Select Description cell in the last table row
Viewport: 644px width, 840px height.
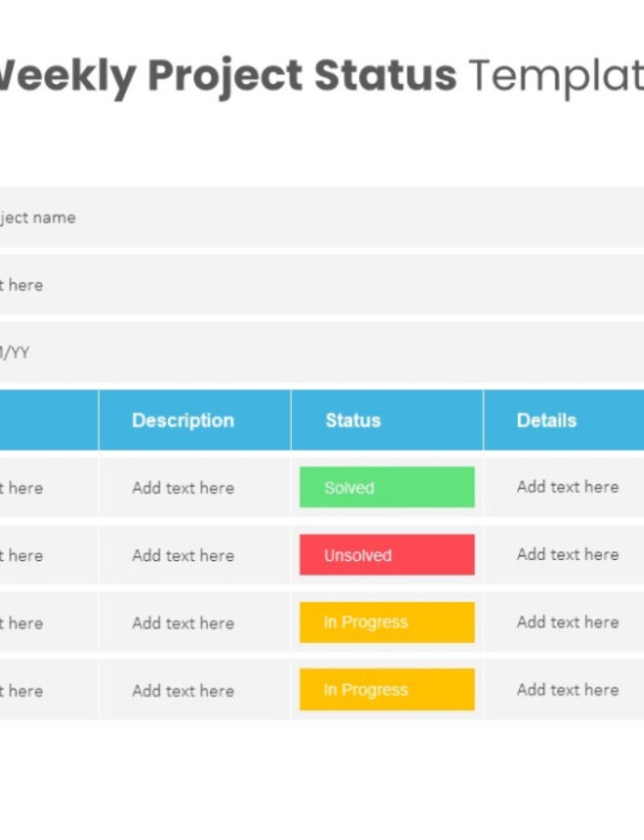[x=183, y=691]
